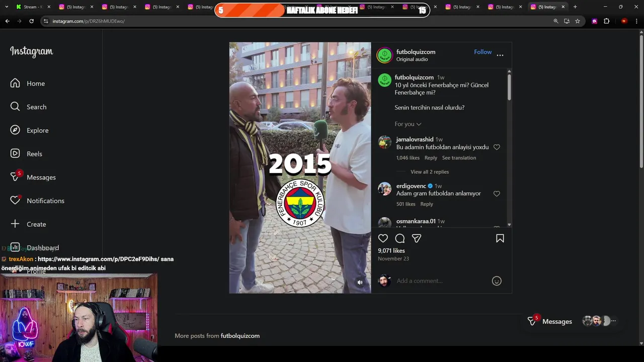644x362 pixels.
Task: Open osmankaraa.01 profile name
Action: tap(416, 221)
